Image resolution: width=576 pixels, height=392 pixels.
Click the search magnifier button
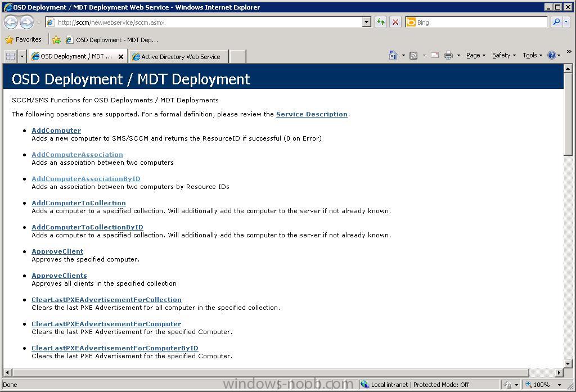pos(556,22)
